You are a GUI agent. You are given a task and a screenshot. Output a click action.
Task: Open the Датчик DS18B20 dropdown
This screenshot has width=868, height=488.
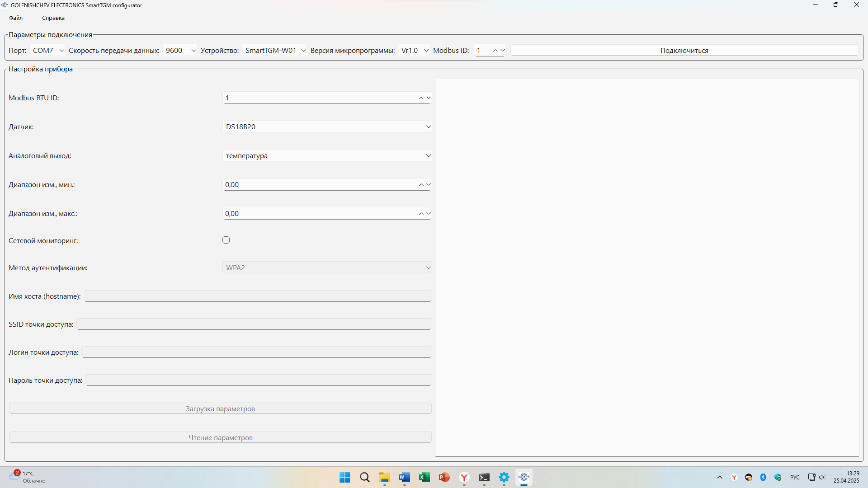point(327,127)
